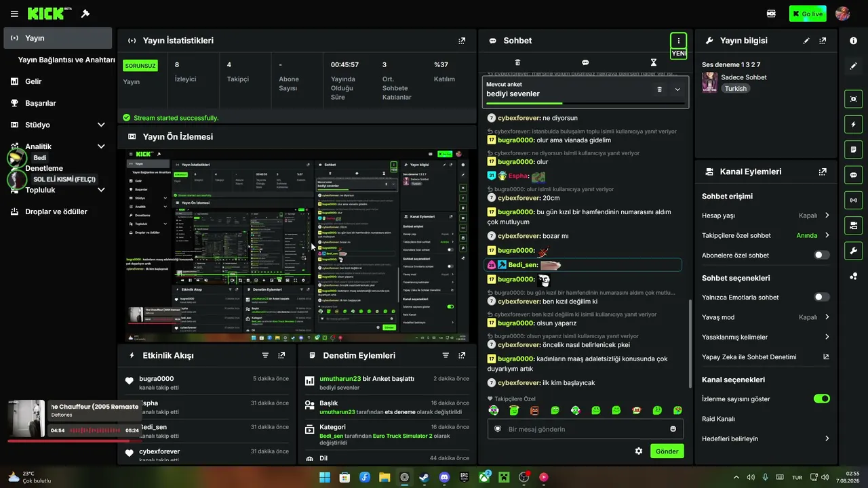Open chat settings gear icon
This screenshot has height=488, width=868.
(638, 451)
